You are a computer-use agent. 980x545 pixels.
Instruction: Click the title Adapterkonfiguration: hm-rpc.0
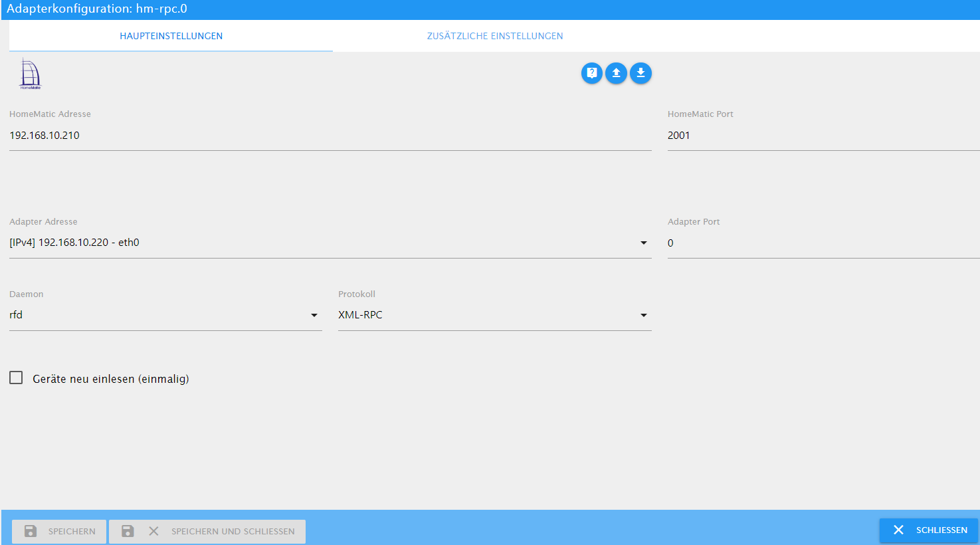[97, 9]
